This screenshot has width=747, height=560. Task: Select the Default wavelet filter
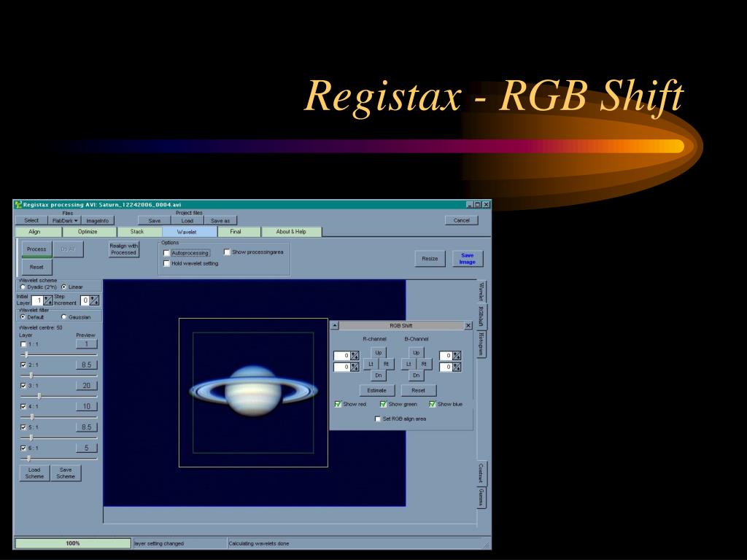click(23, 316)
